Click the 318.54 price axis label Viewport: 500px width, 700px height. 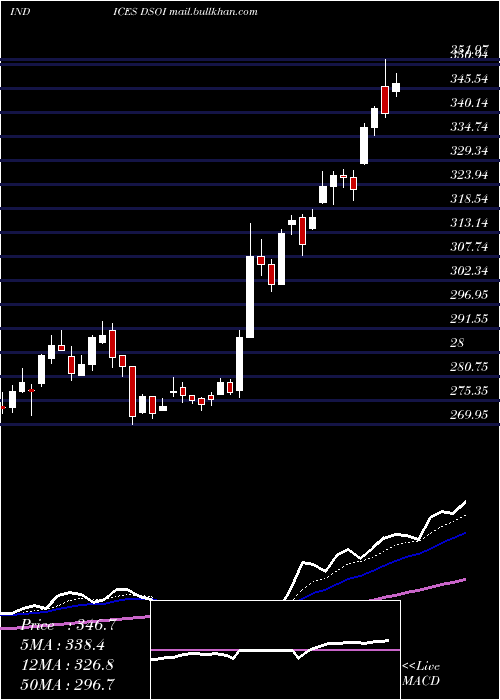469,199
